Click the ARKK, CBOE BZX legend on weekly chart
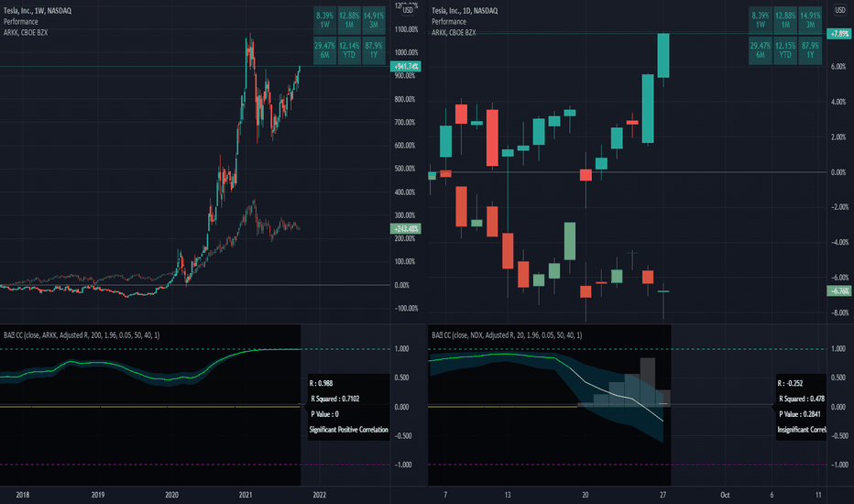 coord(26,32)
